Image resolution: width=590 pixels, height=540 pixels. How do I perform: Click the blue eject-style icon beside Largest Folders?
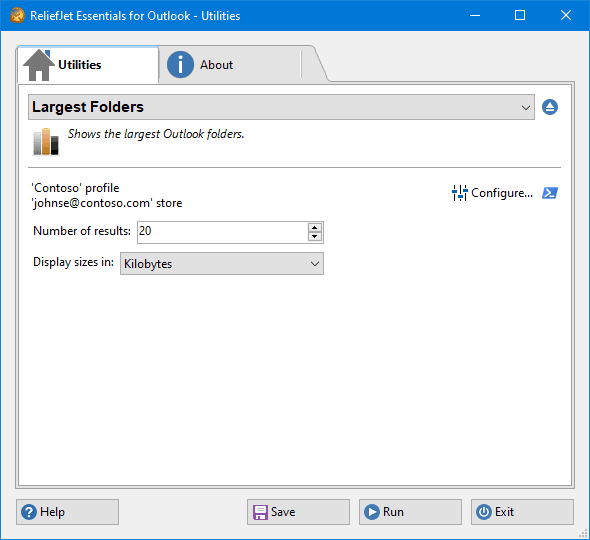pyautogui.click(x=550, y=107)
